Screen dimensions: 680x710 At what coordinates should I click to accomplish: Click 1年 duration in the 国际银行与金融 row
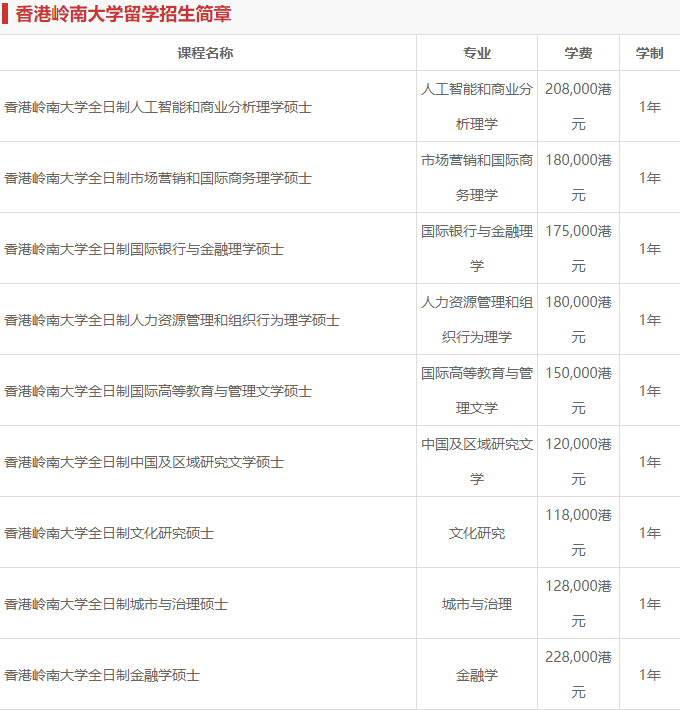[650, 249]
